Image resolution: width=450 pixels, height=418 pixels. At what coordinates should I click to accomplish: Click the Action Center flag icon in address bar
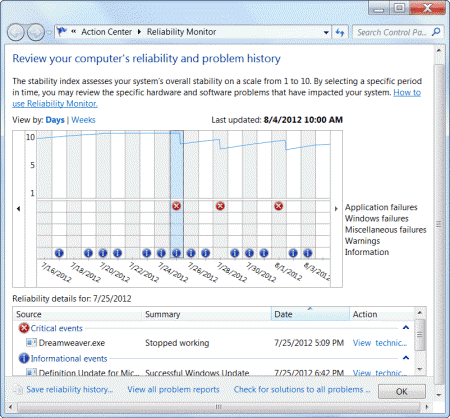(62, 32)
